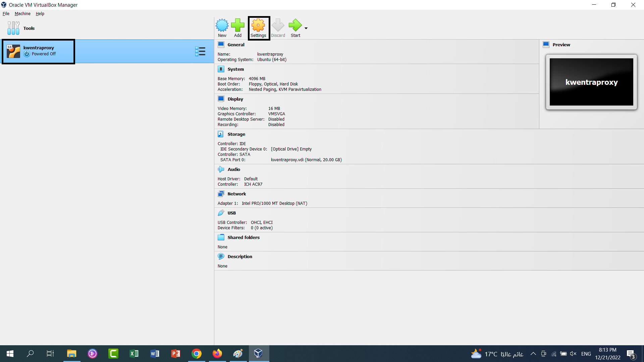
Task: Open the USB settings header link
Action: (x=232, y=213)
